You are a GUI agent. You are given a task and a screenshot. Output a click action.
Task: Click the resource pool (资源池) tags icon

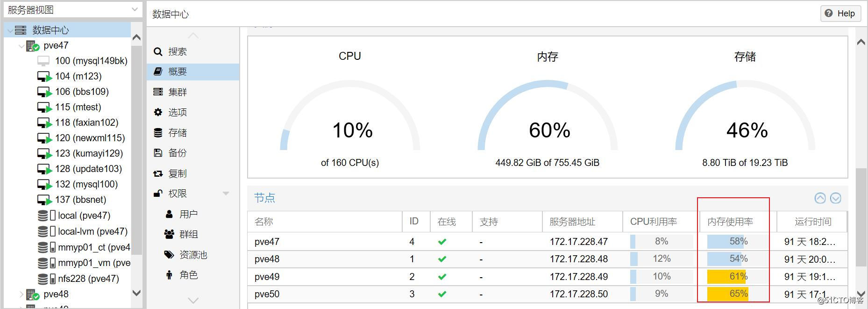[x=169, y=255]
